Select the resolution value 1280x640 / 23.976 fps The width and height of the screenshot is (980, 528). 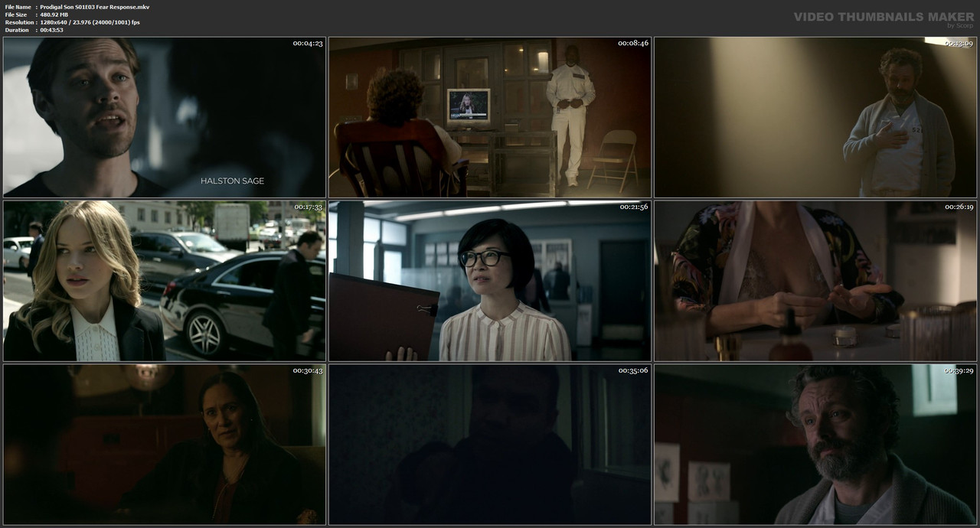(90, 22)
